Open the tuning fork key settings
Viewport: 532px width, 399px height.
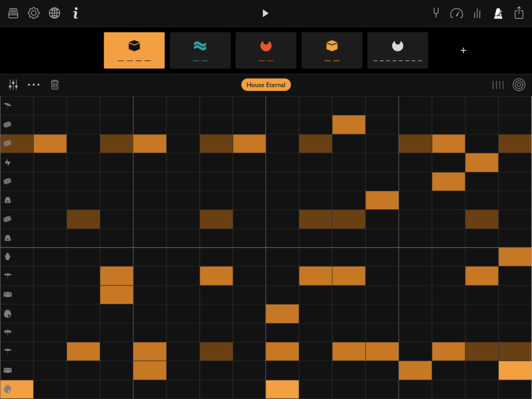[x=436, y=14]
